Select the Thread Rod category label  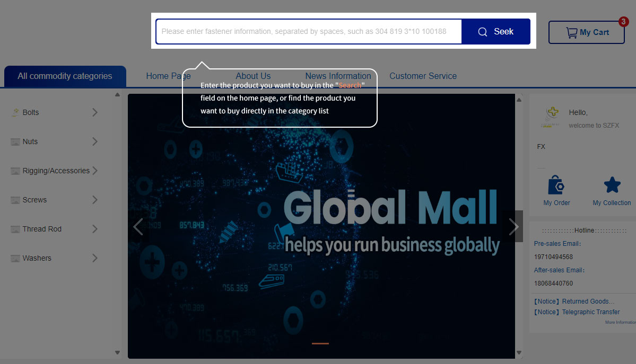point(42,229)
